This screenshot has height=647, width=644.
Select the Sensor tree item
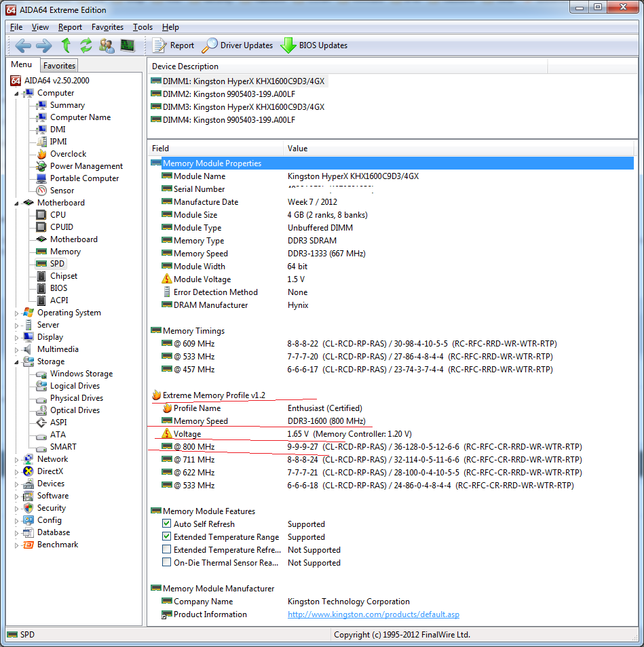tap(62, 191)
